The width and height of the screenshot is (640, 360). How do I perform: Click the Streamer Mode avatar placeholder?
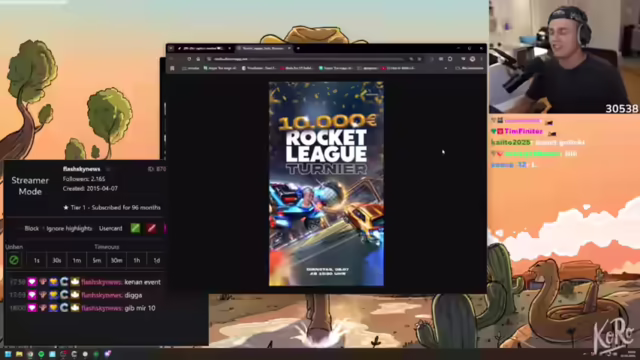tap(30, 186)
